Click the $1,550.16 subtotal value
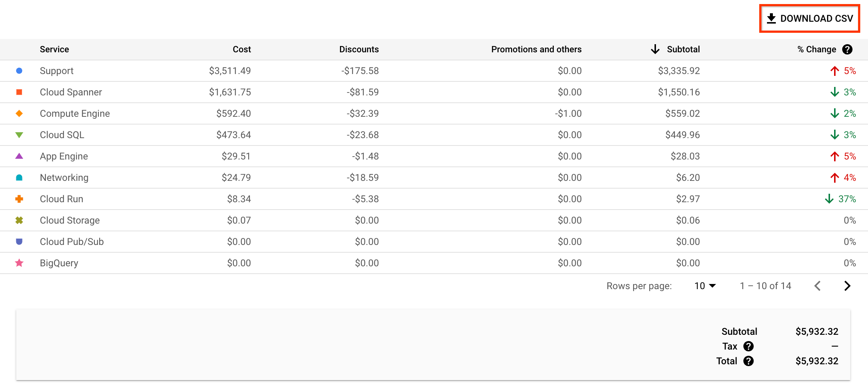 (679, 92)
